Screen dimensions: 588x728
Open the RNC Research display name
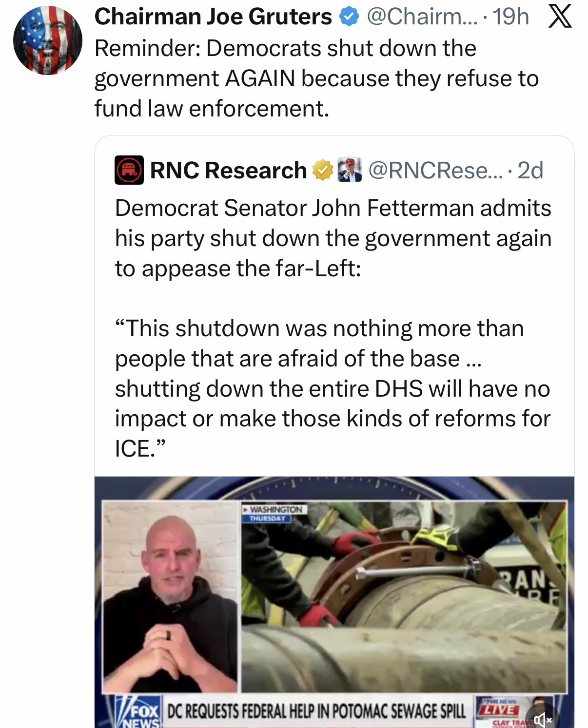click(x=228, y=170)
